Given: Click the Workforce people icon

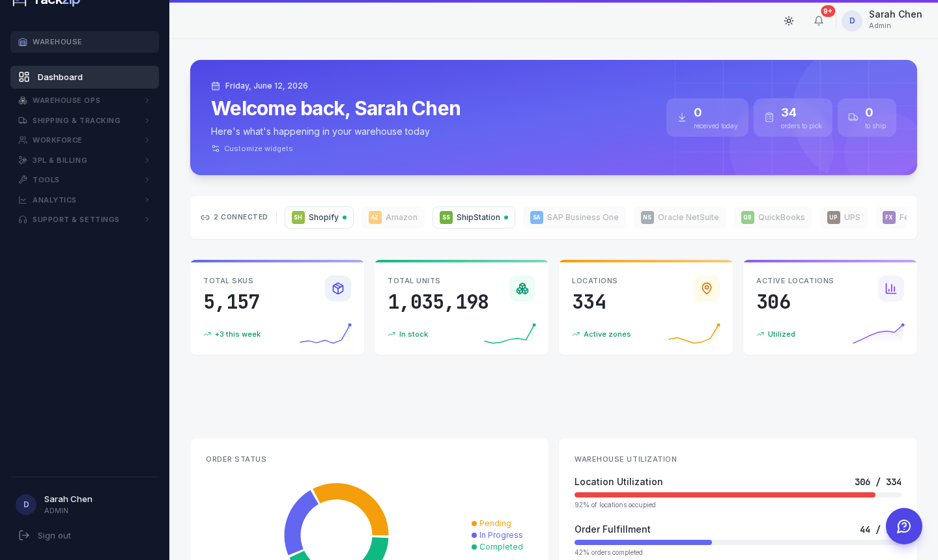Looking at the screenshot, I should (23, 140).
